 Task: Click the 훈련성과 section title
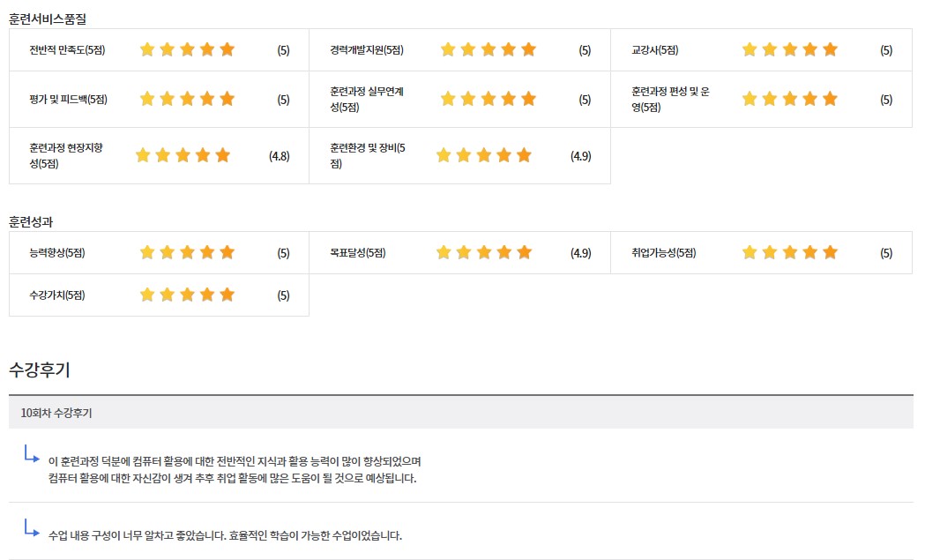(31, 221)
